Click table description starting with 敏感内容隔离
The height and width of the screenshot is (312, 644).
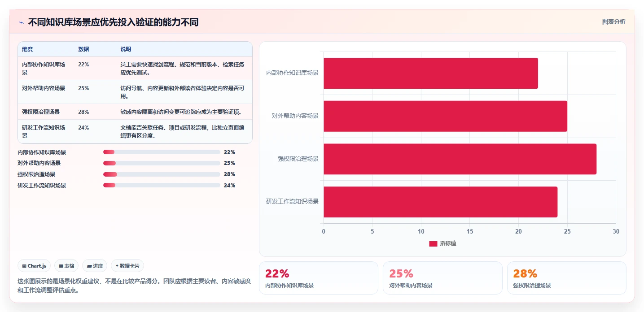click(181, 112)
